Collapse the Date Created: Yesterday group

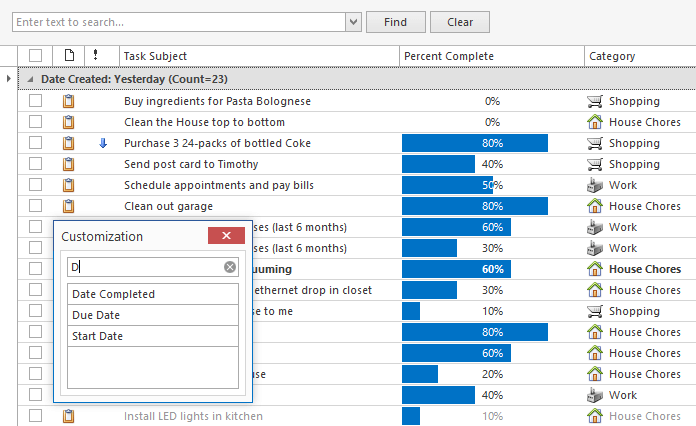tap(30, 79)
